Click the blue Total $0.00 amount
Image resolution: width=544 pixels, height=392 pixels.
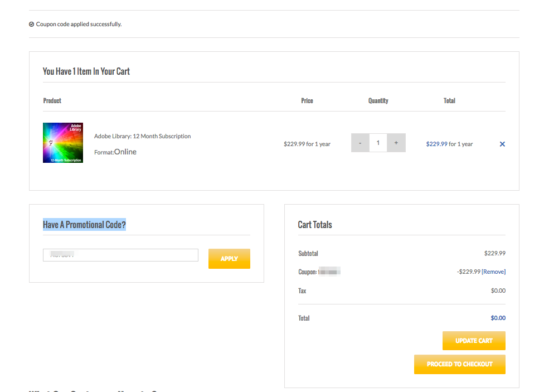(x=498, y=318)
